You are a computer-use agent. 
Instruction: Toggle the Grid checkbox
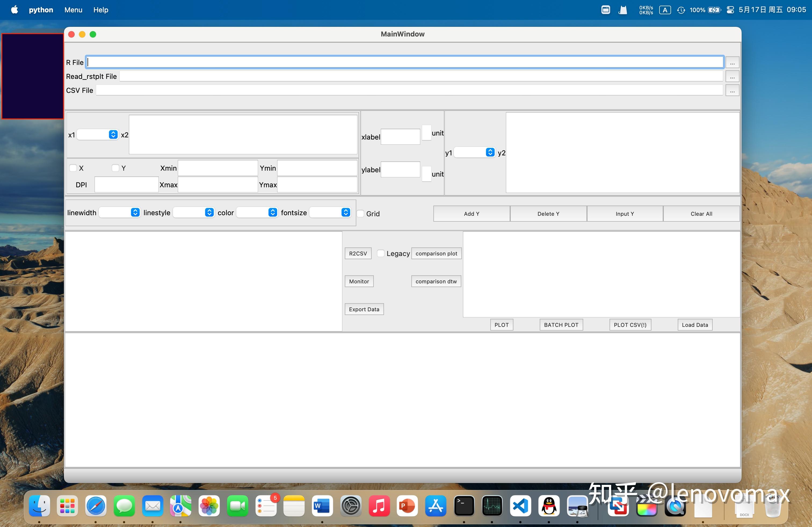(x=360, y=214)
